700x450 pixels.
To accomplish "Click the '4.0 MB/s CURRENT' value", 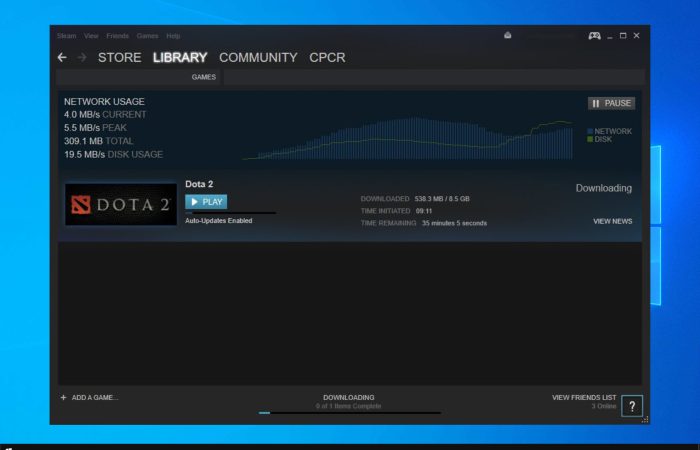I will click(105, 115).
